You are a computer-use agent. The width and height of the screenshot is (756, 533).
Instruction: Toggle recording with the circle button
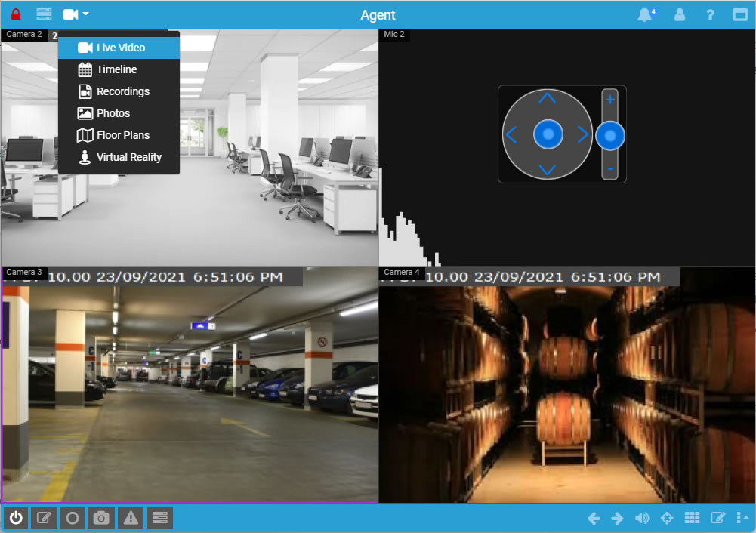(73, 518)
